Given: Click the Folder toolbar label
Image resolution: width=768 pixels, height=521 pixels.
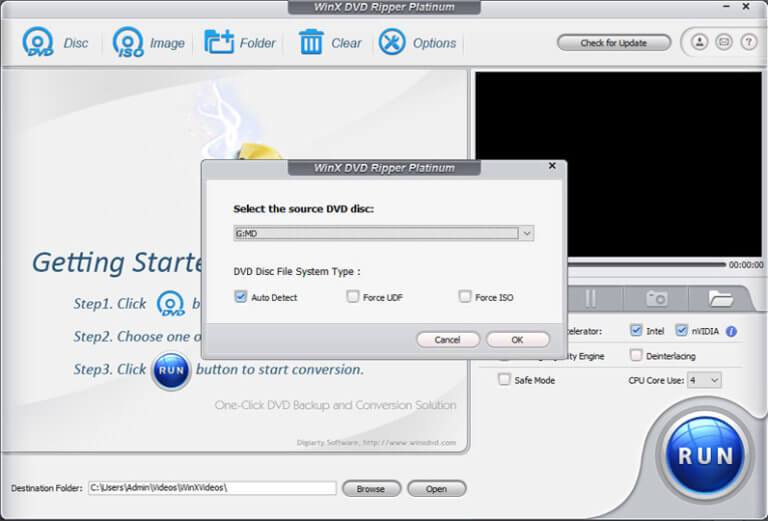Looking at the screenshot, I should click(258, 43).
